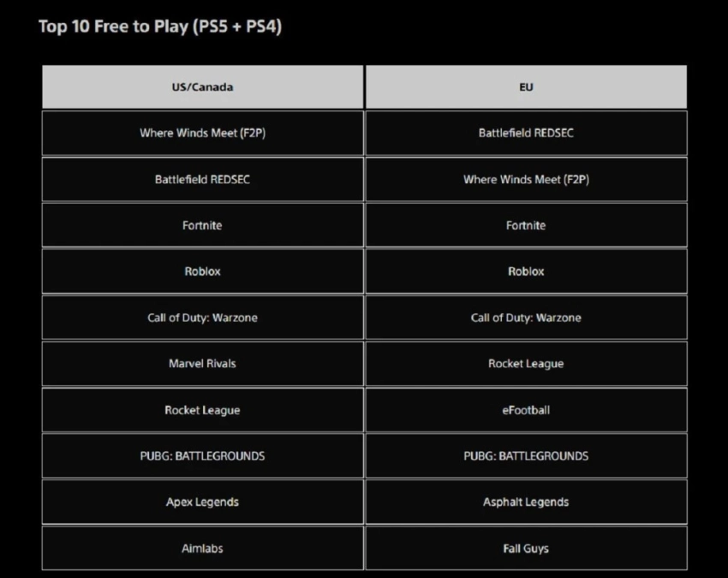Click Fortnite in the US/Canada column

(202, 225)
